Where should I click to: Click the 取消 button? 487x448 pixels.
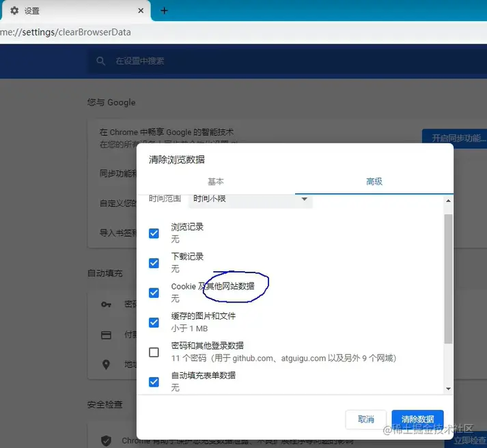[366, 419]
